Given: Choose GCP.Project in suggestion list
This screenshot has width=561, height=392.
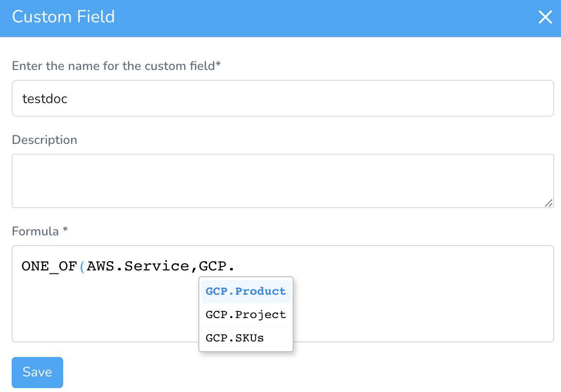Looking at the screenshot, I should (x=246, y=315).
